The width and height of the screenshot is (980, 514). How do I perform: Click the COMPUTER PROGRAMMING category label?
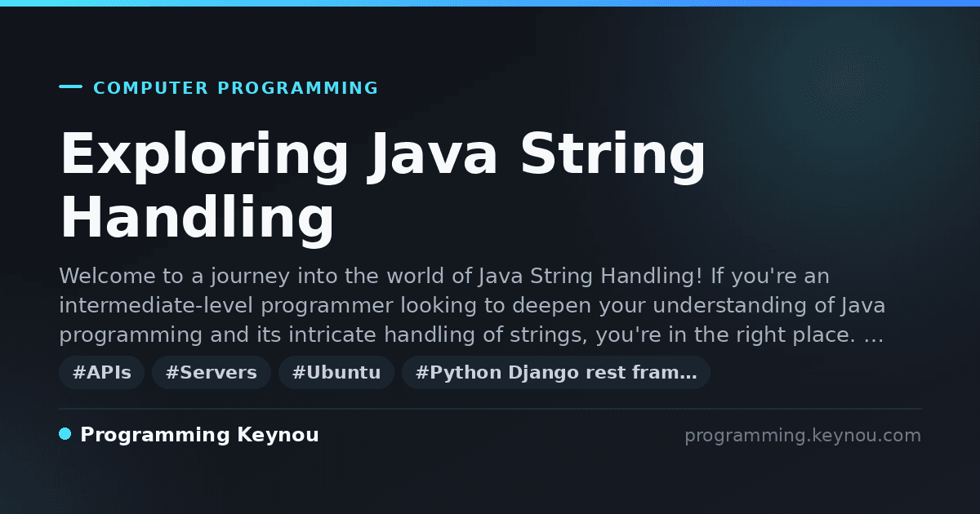236,88
